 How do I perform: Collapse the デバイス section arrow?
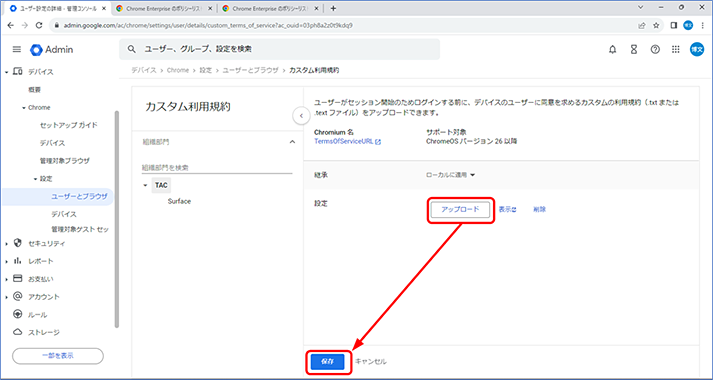click(6, 72)
